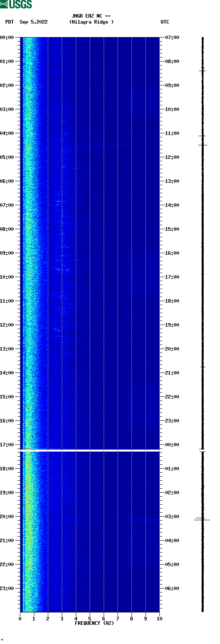
Task: Click the 23:00 PDT time label
Action: click(x=7, y=589)
